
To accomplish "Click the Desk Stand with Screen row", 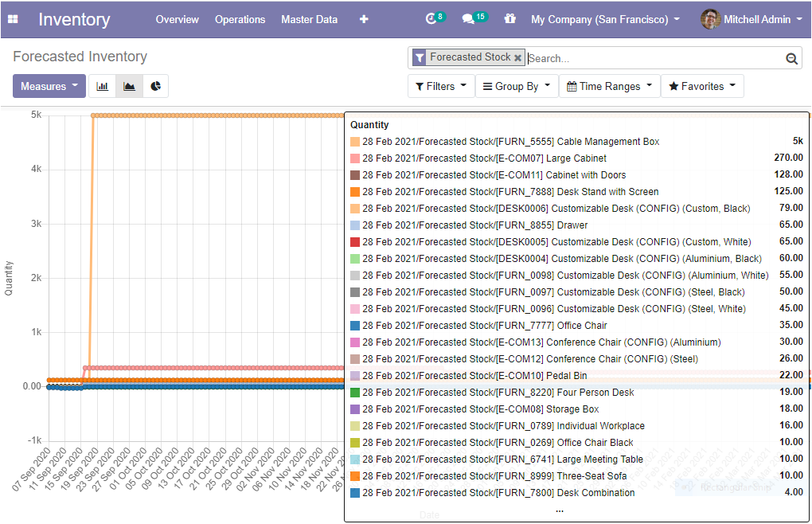I will (576, 192).
